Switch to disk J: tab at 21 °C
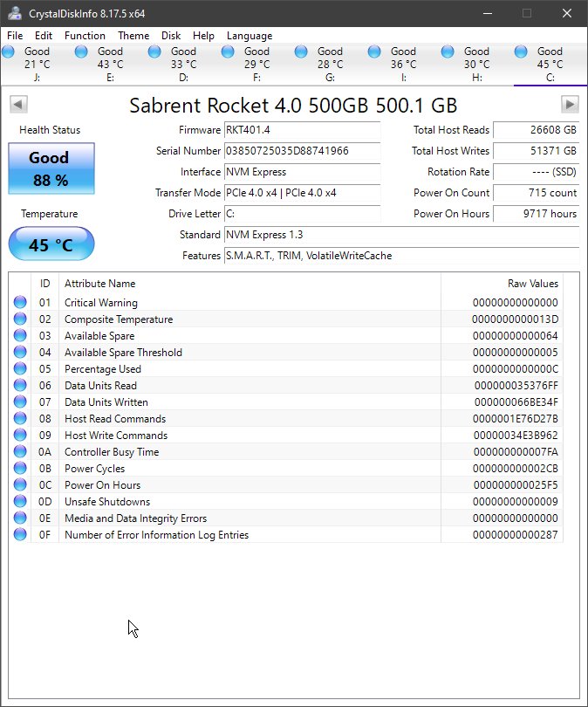Viewport: 588px width, 707px height. [x=37, y=65]
